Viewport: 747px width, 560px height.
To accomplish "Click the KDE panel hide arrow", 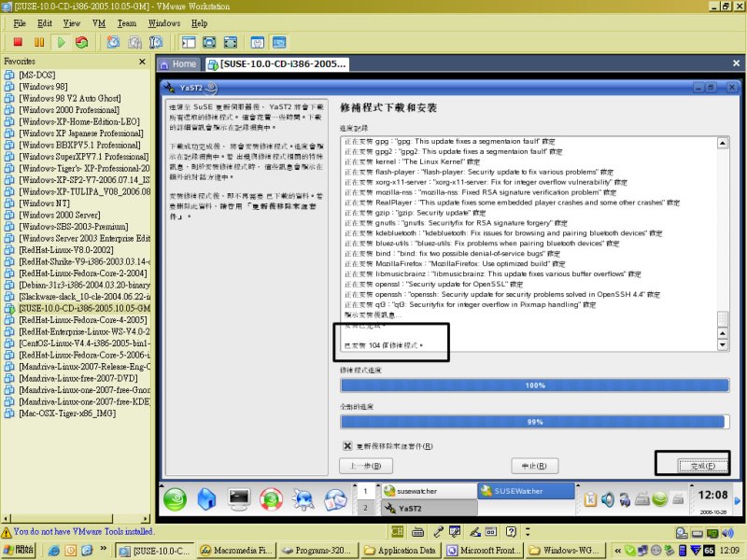I will click(738, 500).
